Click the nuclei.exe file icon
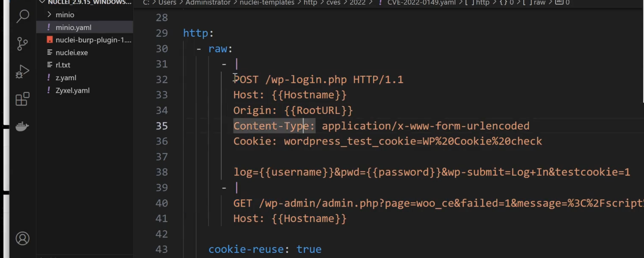 (50, 53)
